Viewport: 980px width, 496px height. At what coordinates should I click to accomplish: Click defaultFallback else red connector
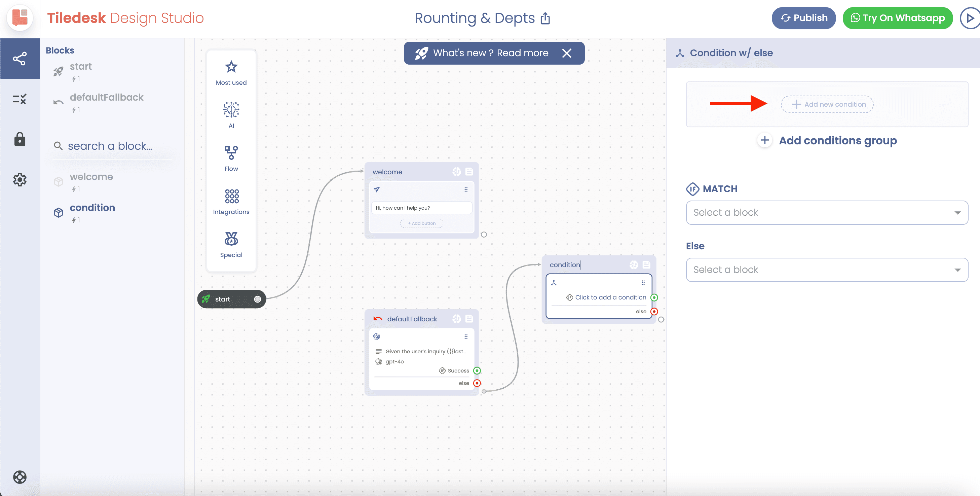(477, 383)
